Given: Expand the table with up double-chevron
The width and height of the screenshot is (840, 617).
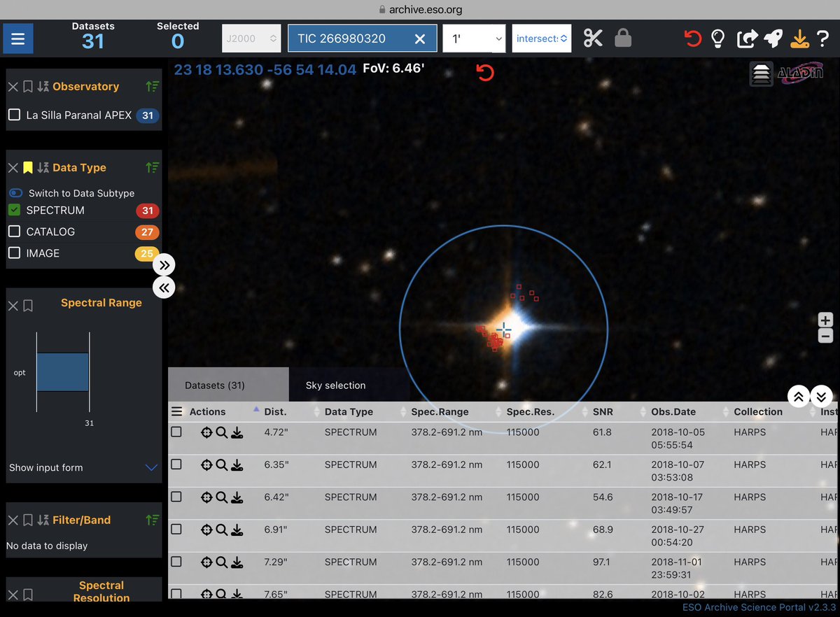Looking at the screenshot, I should (798, 396).
